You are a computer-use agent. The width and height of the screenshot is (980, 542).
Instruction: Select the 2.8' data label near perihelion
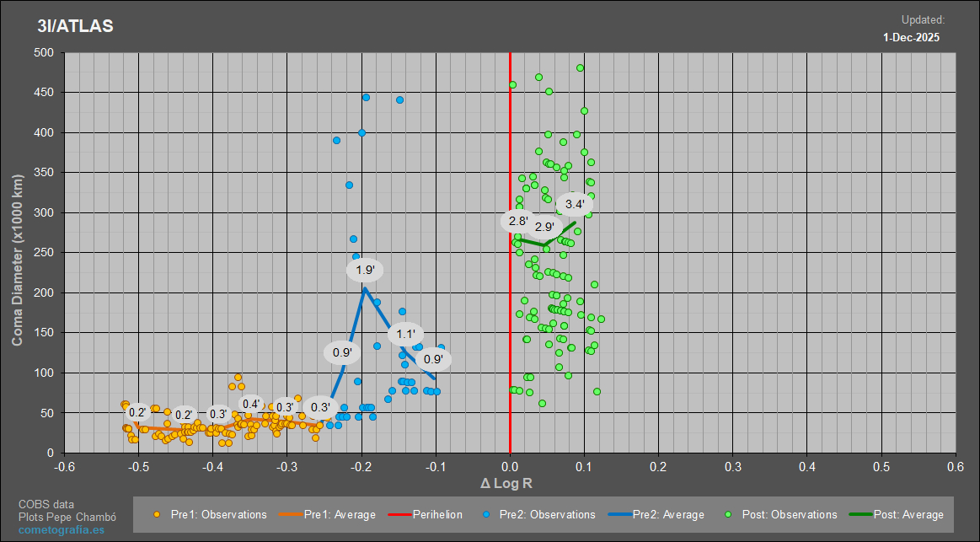pyautogui.click(x=518, y=221)
